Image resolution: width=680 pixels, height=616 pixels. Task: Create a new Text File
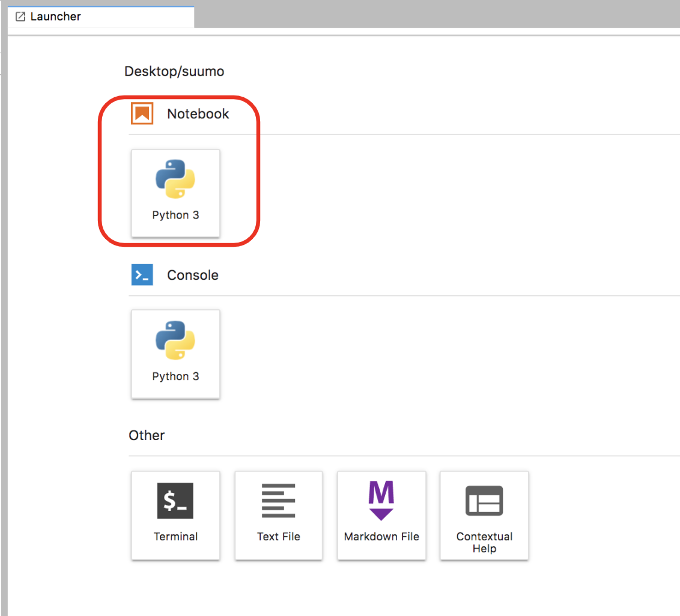[x=278, y=515]
